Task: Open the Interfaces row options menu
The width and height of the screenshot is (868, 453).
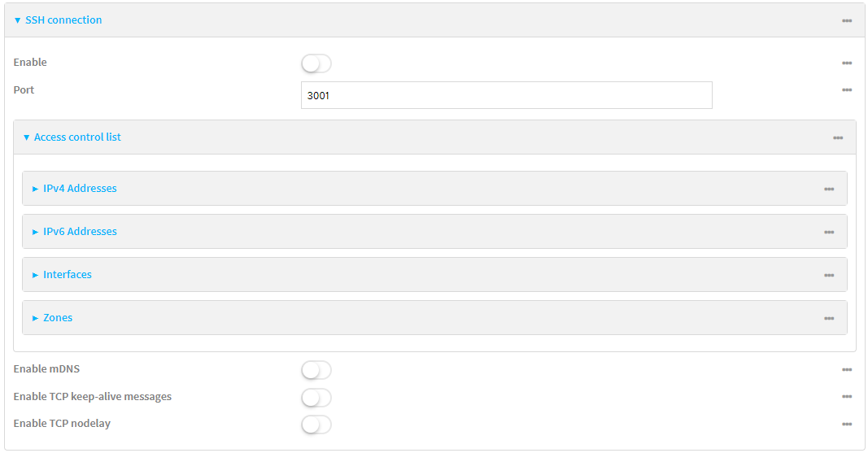Action: 829,275
